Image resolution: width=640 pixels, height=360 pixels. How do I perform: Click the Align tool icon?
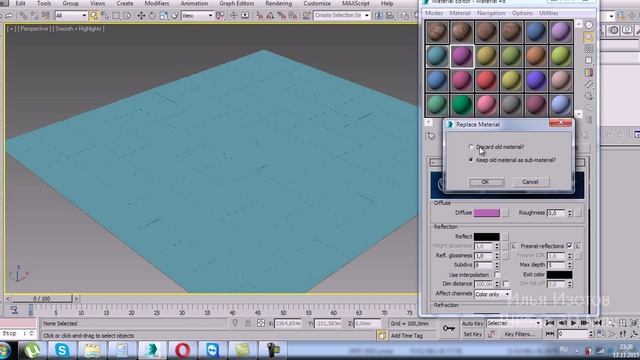pyautogui.click(x=390, y=16)
